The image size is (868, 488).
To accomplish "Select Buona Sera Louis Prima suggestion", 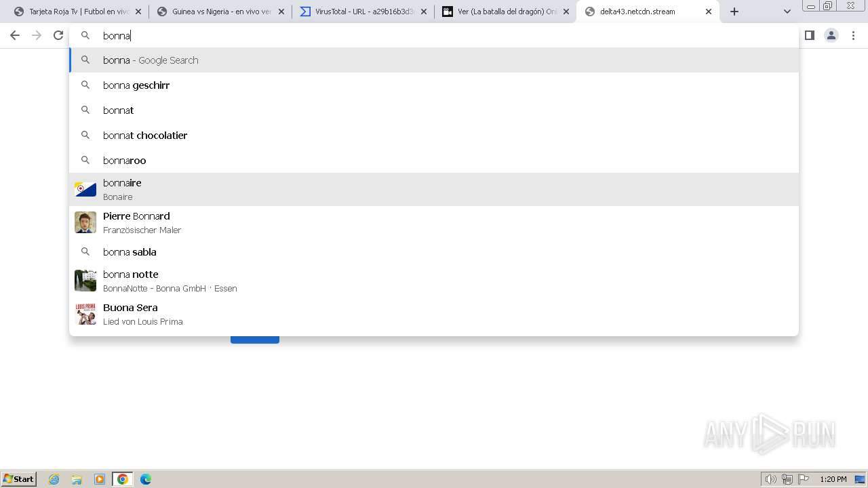I will click(434, 314).
